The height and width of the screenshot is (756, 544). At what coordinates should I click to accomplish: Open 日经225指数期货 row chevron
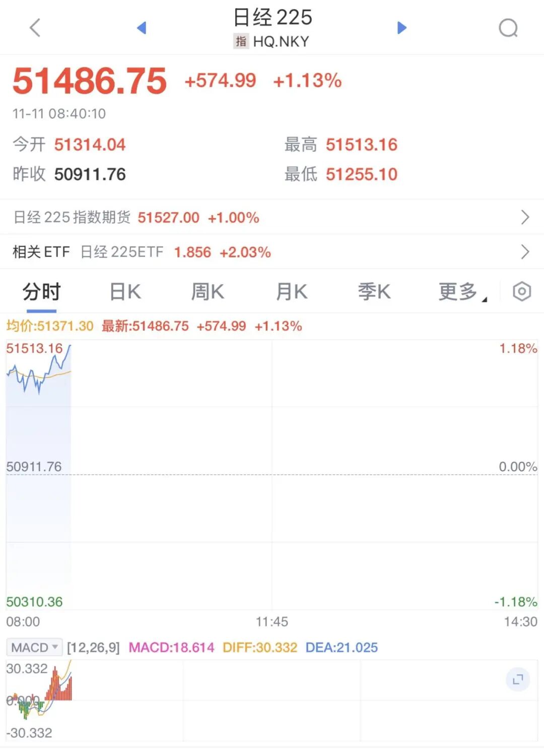(x=525, y=217)
